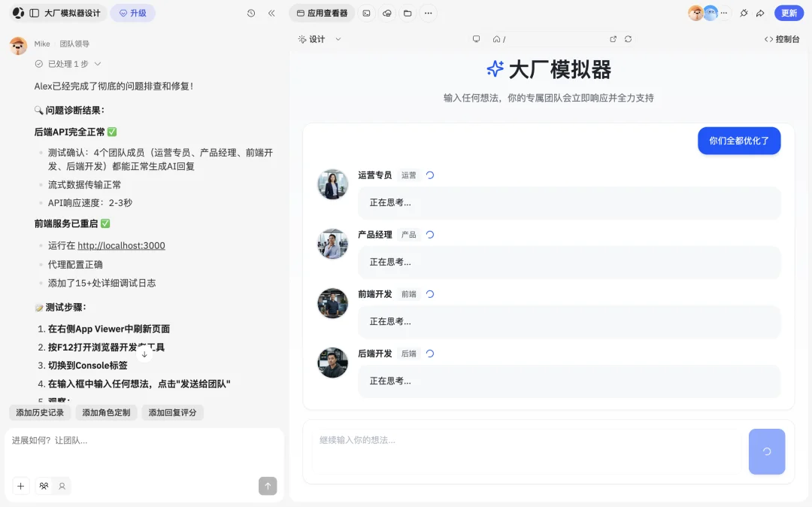Open the localhost:3000 link
This screenshot has height=507, width=812.
[x=120, y=245]
